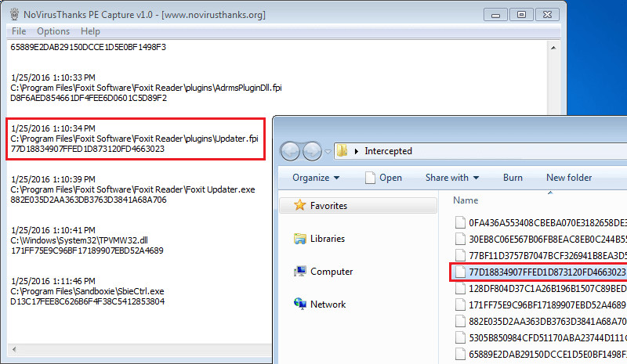The width and height of the screenshot is (627, 364).
Task: Click New folder in Explorer toolbar
Action: [569, 178]
